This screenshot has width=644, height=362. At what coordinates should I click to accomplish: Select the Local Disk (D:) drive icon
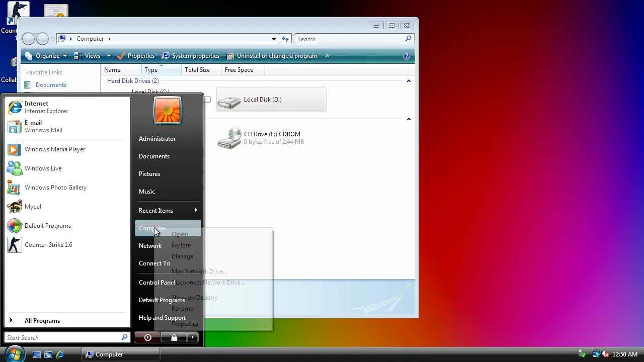pos(229,102)
